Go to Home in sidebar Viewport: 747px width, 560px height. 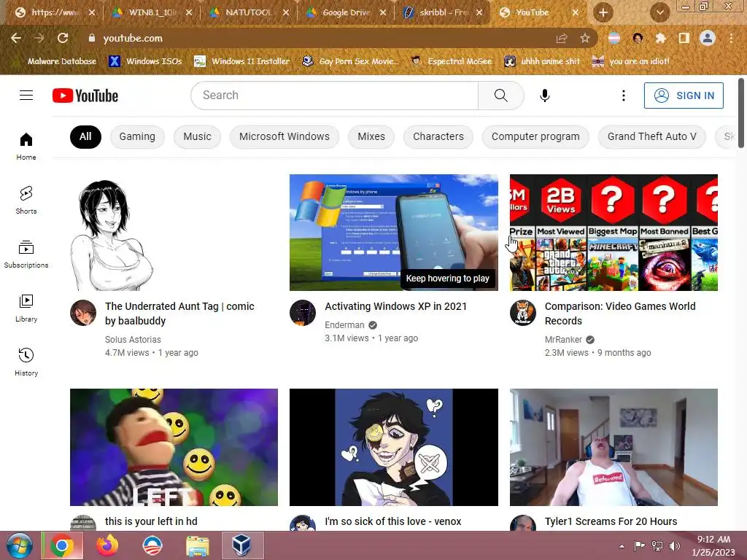(x=26, y=146)
